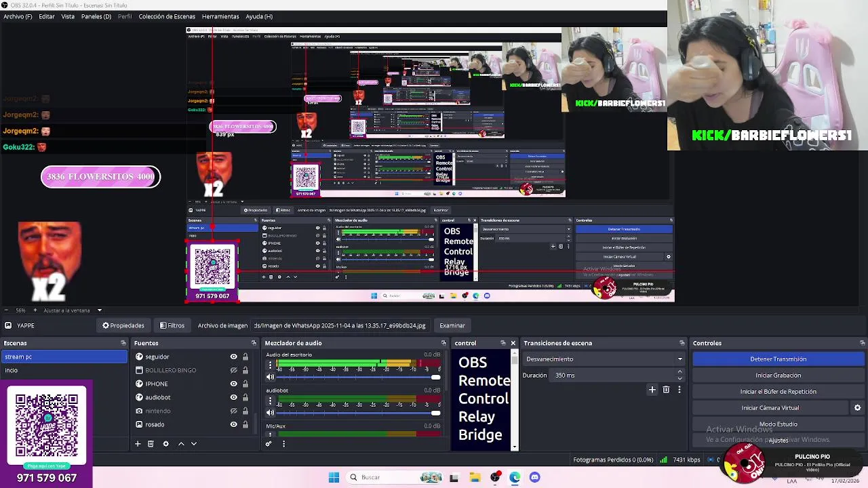Click Detener Transmisión
Viewport: 868px width, 488px height.
[778, 359]
